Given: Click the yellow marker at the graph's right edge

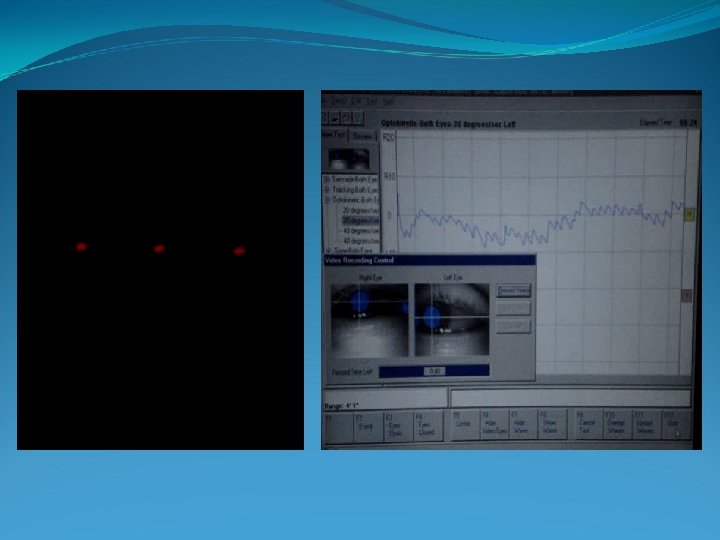Looking at the screenshot, I should click(689, 214).
